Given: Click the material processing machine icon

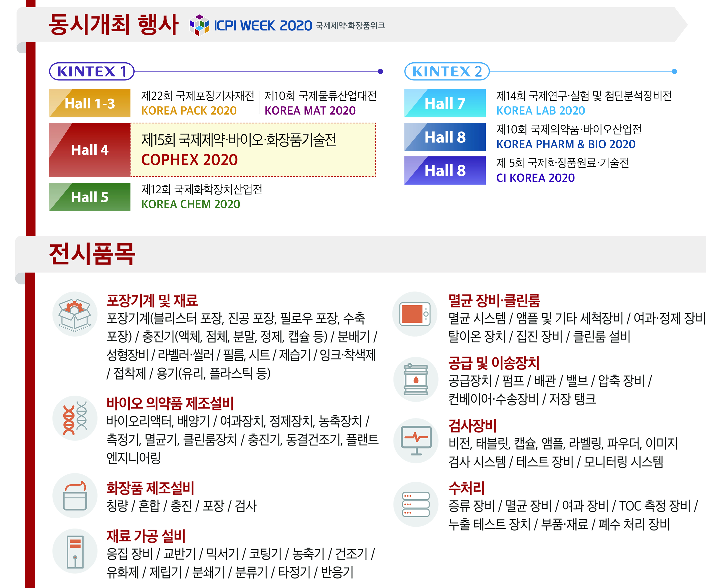Looking at the screenshot, I should pos(75,551).
